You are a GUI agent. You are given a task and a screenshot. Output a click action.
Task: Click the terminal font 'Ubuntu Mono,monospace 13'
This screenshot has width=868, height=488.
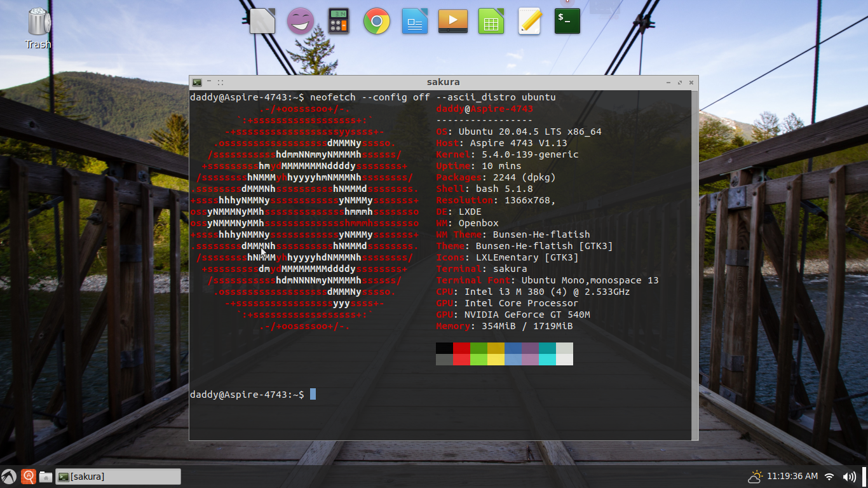pyautogui.click(x=590, y=280)
